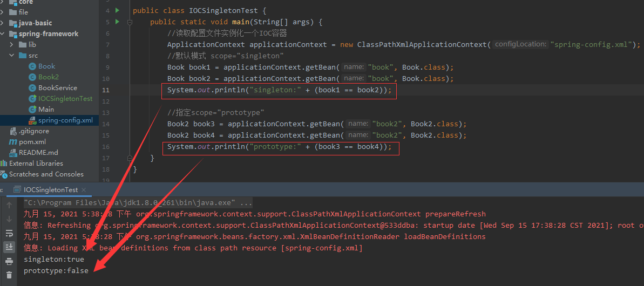
Task: Collapse the spring-framework module node
Action: [3, 33]
